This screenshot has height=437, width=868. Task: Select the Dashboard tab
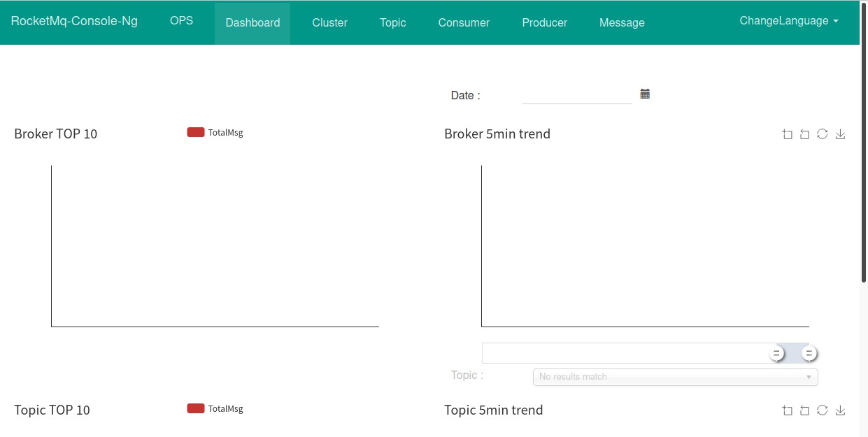click(x=252, y=23)
